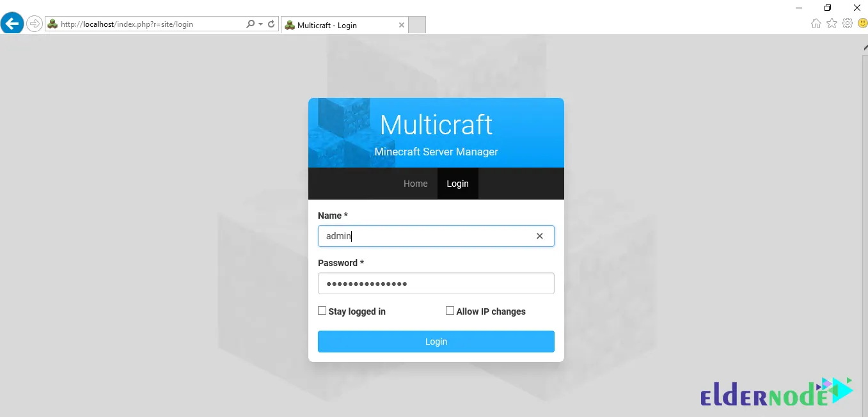Click the Minecraft Server Manager subtitle

[436, 152]
